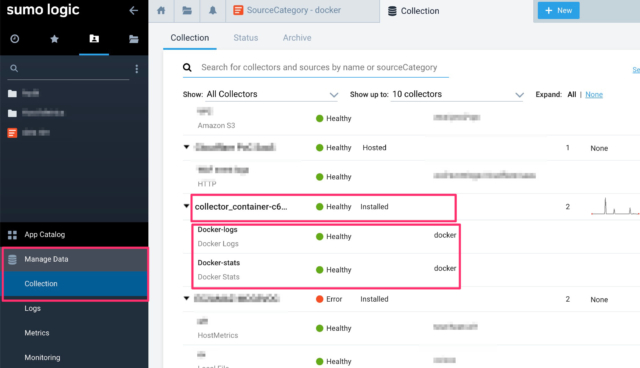Click Healthy status of Docker-logs

pyautogui.click(x=333, y=237)
